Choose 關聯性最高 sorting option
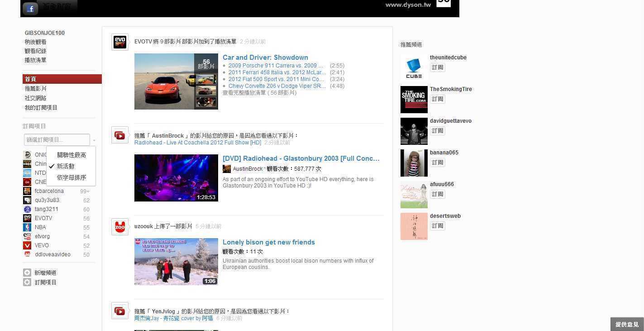644x331 pixels. (x=72, y=155)
